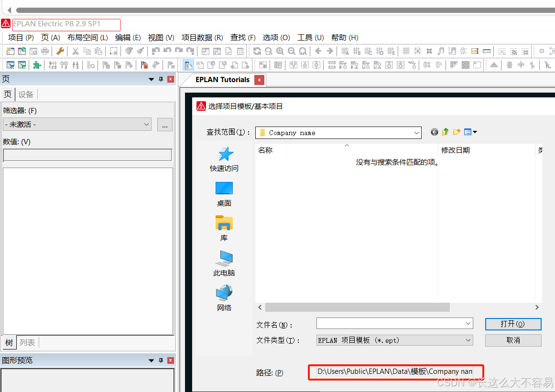Toggle the grid display icon

tap(406, 51)
